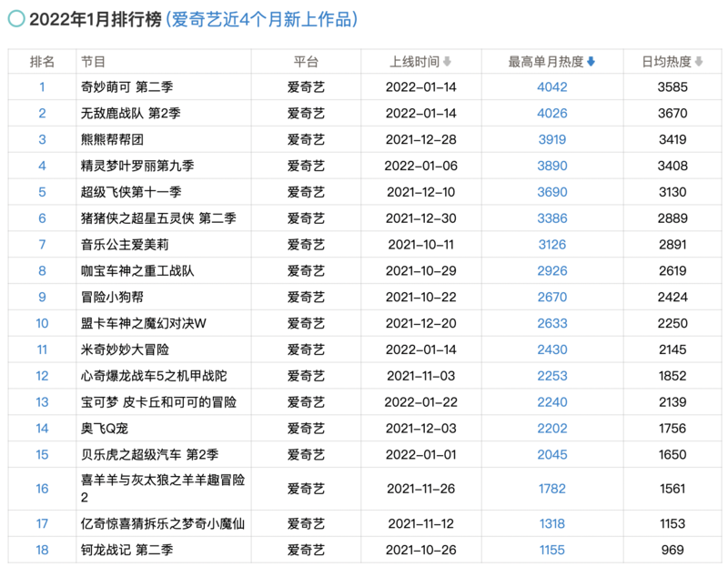Click heat value 2670
Viewport: 728px width, 567px height.
[x=552, y=297]
